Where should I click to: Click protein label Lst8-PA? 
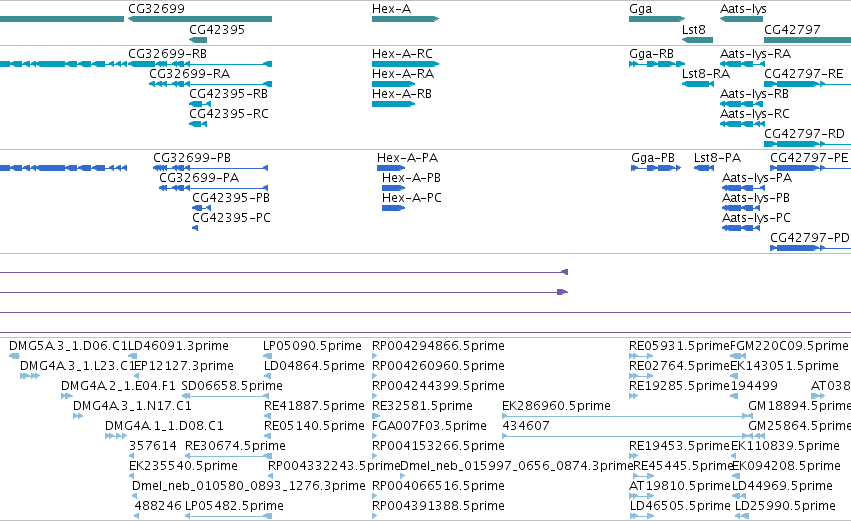point(717,158)
